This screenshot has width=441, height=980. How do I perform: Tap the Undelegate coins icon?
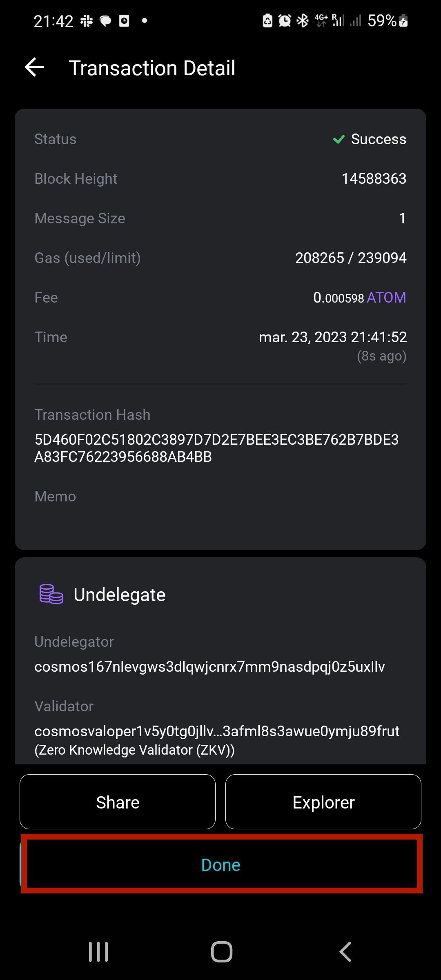click(51, 594)
